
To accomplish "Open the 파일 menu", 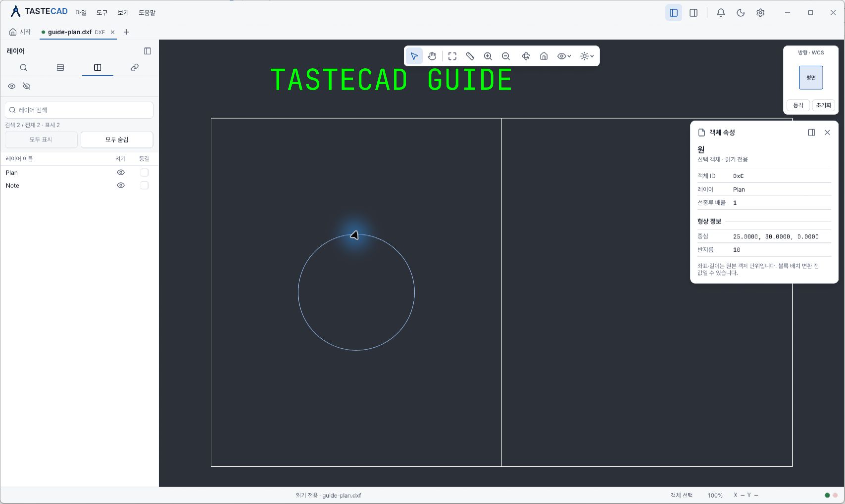I will [81, 13].
